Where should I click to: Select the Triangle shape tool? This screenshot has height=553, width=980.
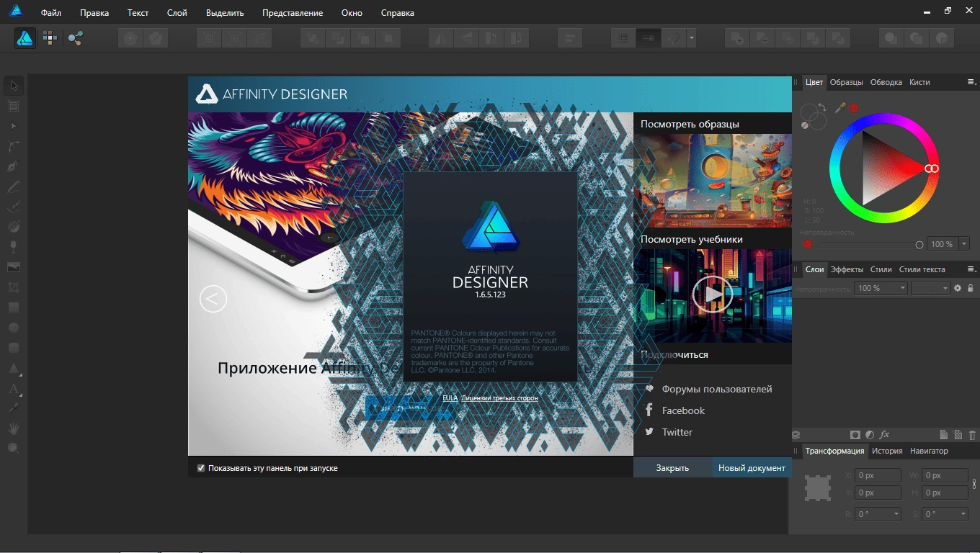tap(13, 369)
